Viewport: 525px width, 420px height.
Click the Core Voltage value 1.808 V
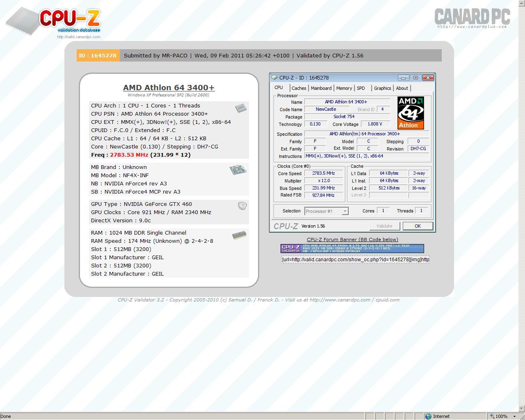click(374, 124)
